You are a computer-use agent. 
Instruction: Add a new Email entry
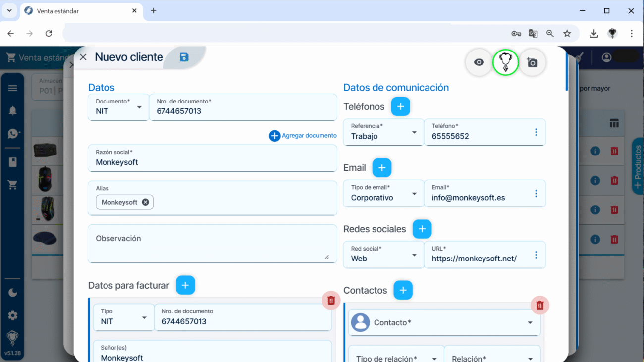pos(381,168)
